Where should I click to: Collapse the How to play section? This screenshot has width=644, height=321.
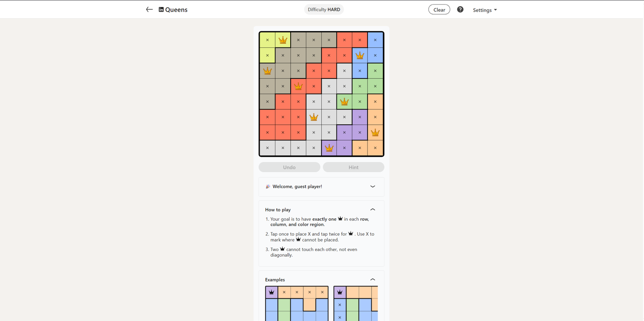tap(372, 210)
